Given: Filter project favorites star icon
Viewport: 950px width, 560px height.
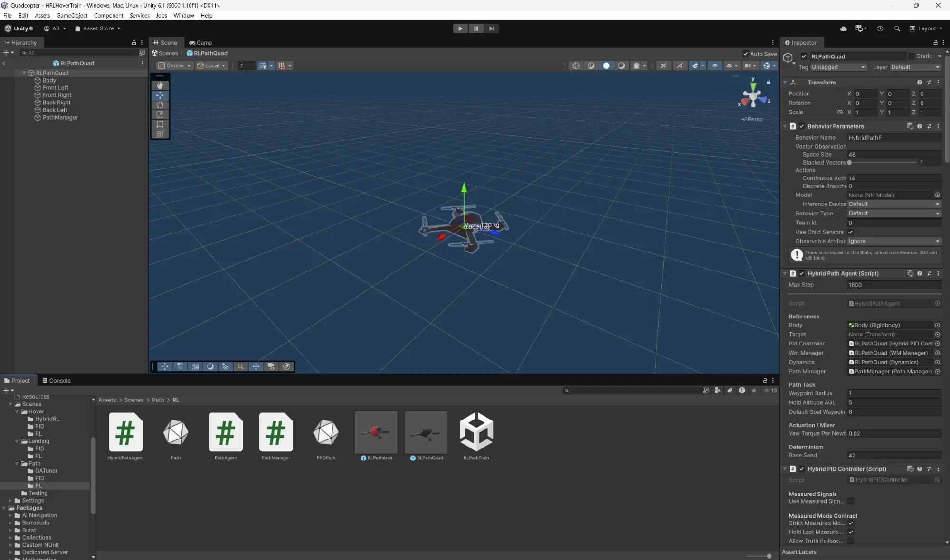Looking at the screenshot, I should tap(754, 391).
